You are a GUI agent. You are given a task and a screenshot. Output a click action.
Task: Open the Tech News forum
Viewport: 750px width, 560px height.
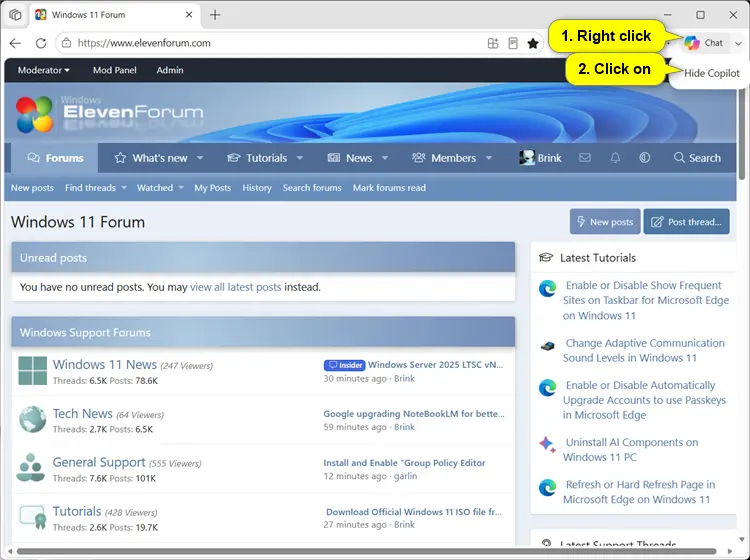click(x=82, y=413)
